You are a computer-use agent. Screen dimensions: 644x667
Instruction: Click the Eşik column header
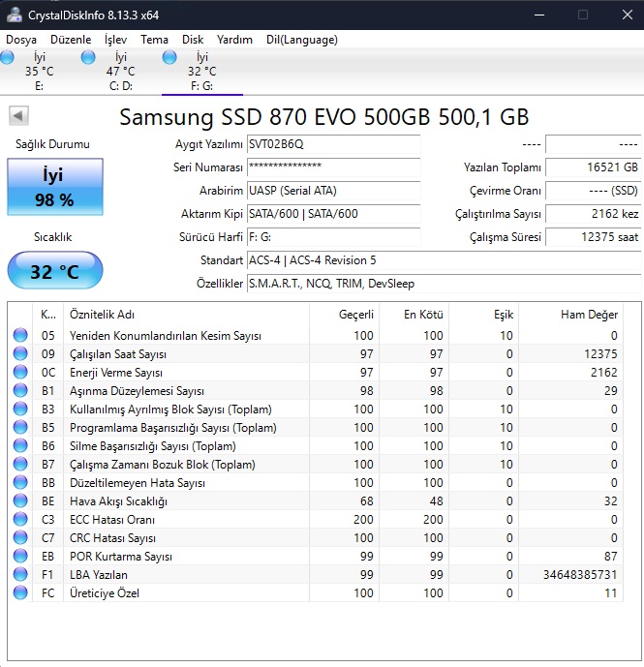tap(484, 315)
